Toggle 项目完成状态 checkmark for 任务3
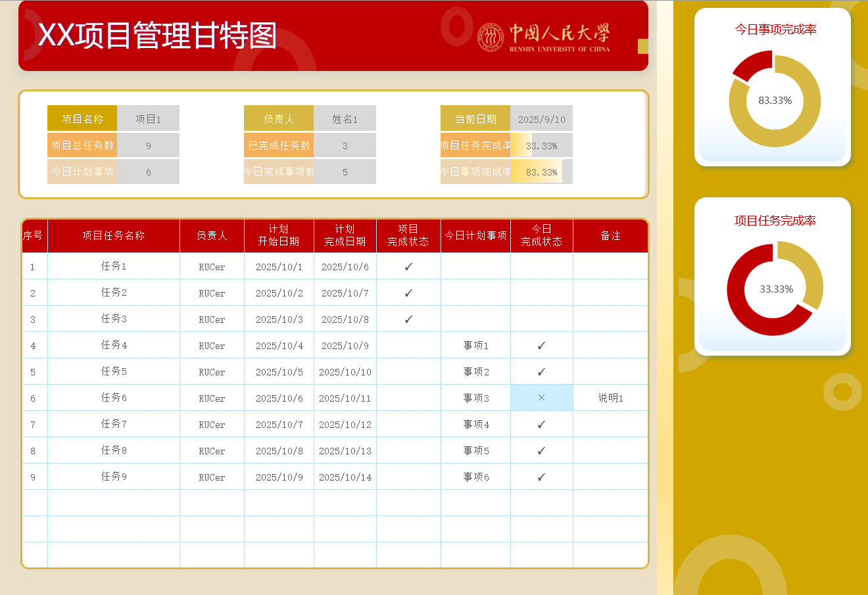The height and width of the screenshot is (595, 868). [408, 319]
